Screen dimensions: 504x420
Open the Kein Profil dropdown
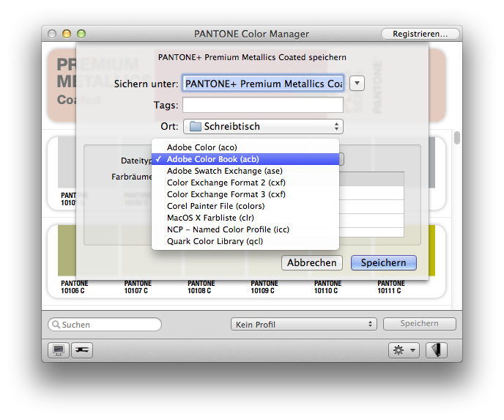[x=303, y=324]
